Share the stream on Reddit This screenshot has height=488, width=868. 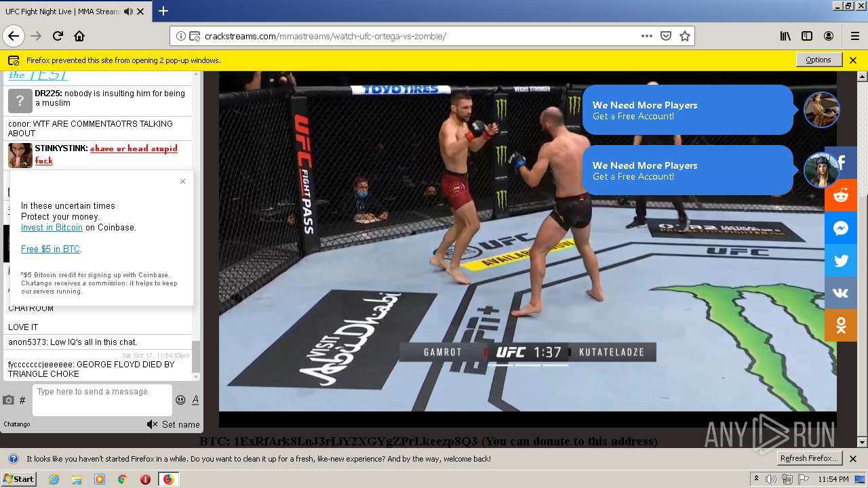point(841,195)
